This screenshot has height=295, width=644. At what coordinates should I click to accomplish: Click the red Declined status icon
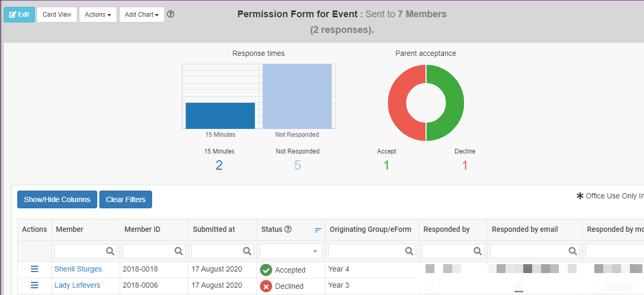[x=266, y=286]
